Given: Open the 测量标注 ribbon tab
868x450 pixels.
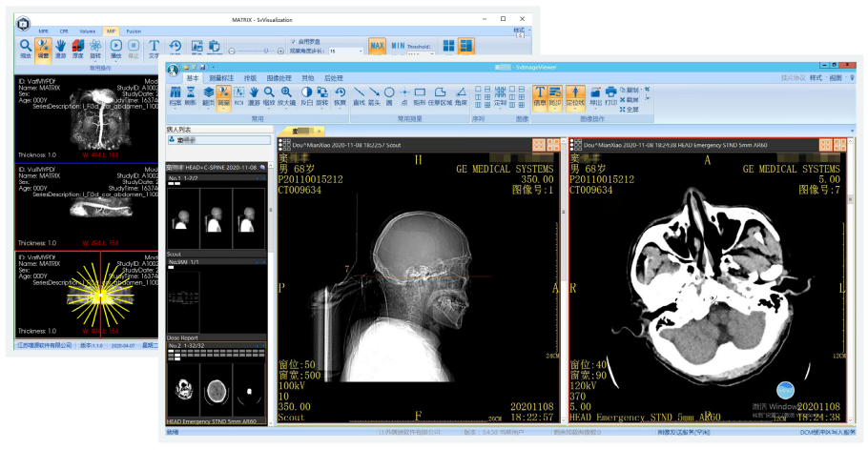Looking at the screenshot, I should [221, 78].
